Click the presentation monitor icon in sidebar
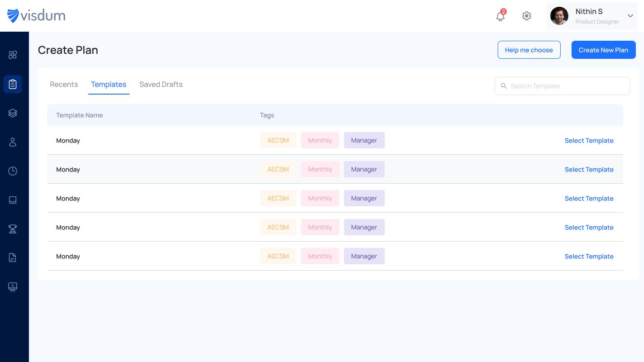The width and height of the screenshot is (644, 362). [x=13, y=287]
